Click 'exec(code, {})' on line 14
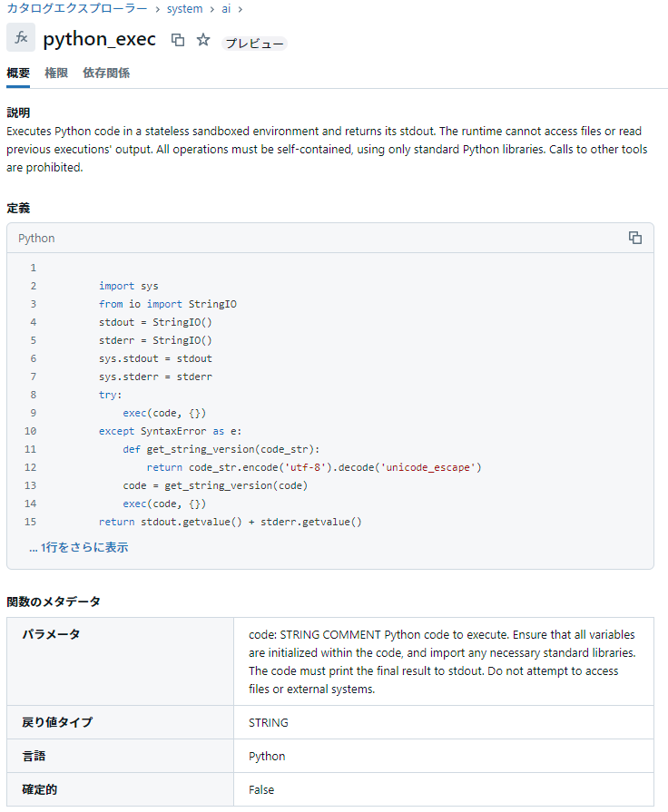 [164, 504]
